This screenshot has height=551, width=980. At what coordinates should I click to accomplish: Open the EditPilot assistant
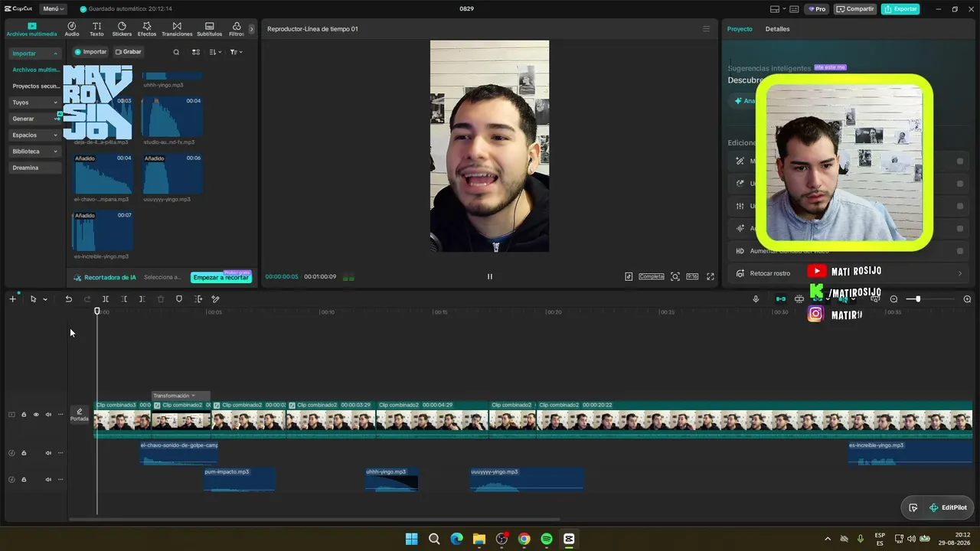point(948,507)
